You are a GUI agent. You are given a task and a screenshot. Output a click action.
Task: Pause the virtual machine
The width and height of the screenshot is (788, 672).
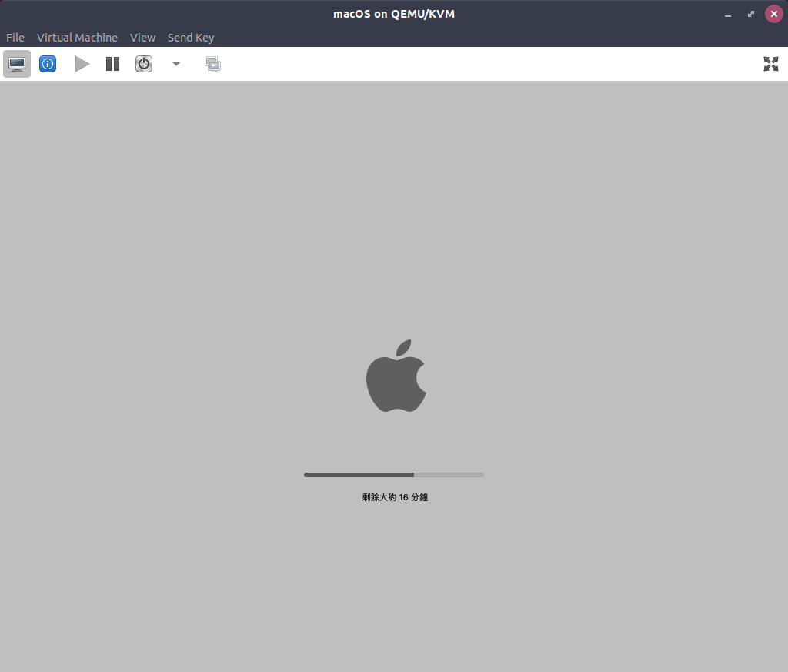tap(112, 64)
